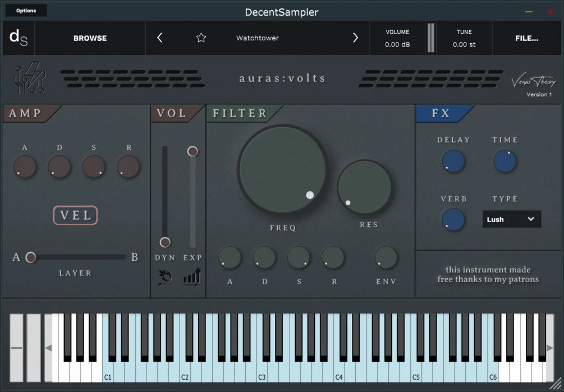This screenshot has height=392, width=564.
Task: Click the large FREQ filter knob
Action: pos(282,169)
